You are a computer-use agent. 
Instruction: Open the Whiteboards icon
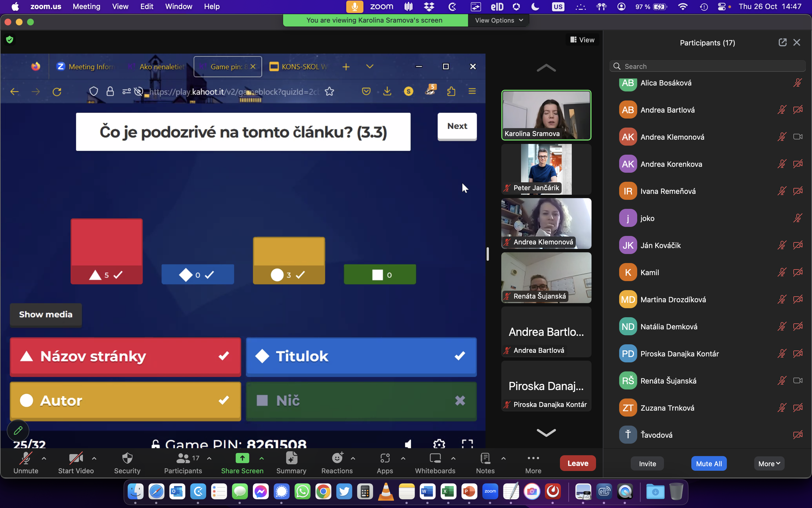pos(435,458)
